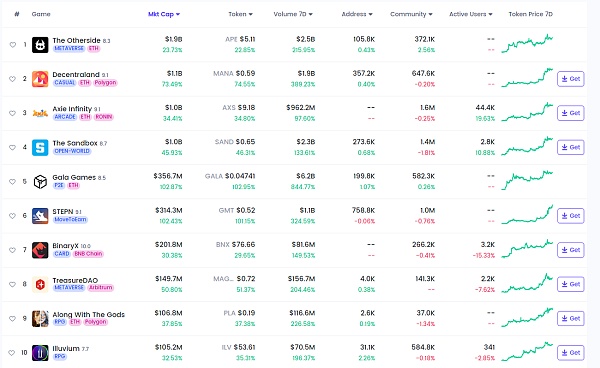Click the METAVERSE tag under The Otherside

(x=69, y=49)
